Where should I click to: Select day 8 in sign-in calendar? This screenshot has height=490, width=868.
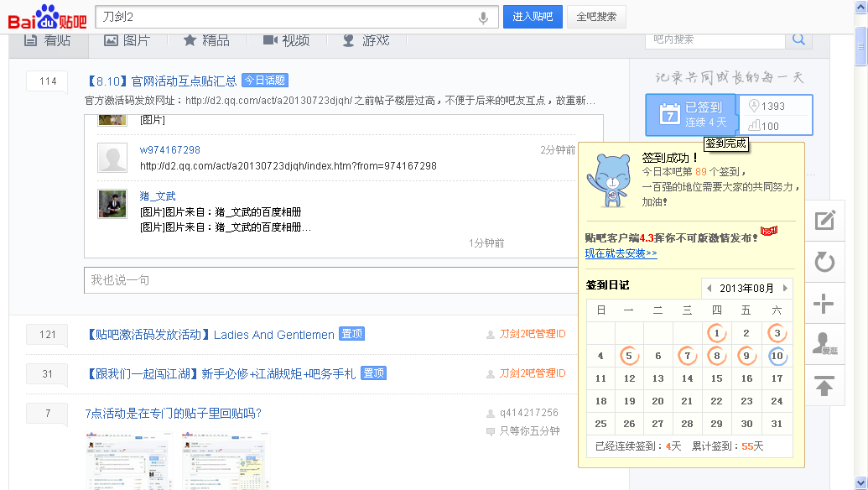(x=716, y=356)
